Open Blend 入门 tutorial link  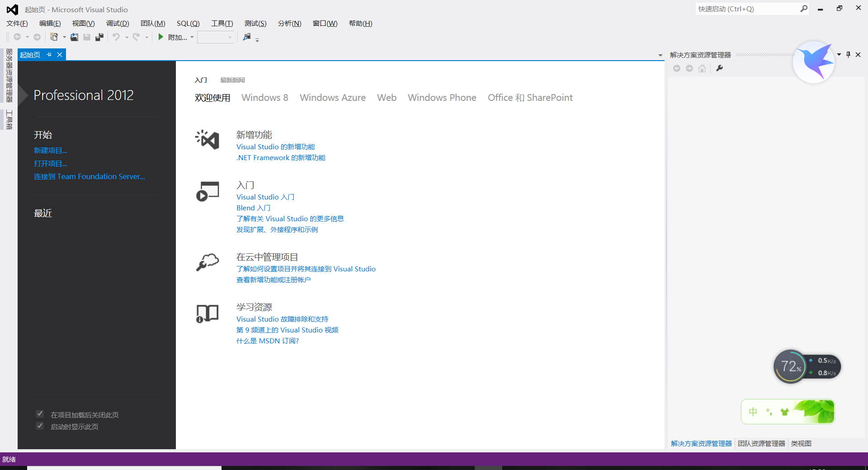[253, 208]
